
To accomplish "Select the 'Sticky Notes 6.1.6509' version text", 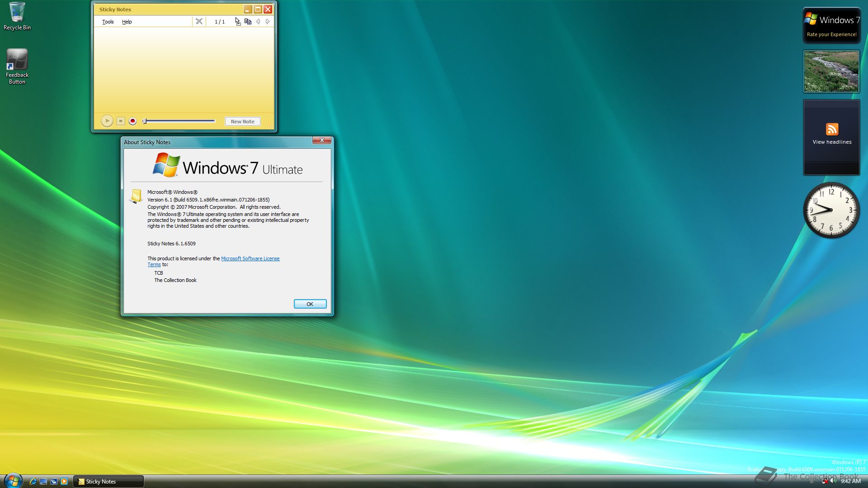I will pos(171,244).
